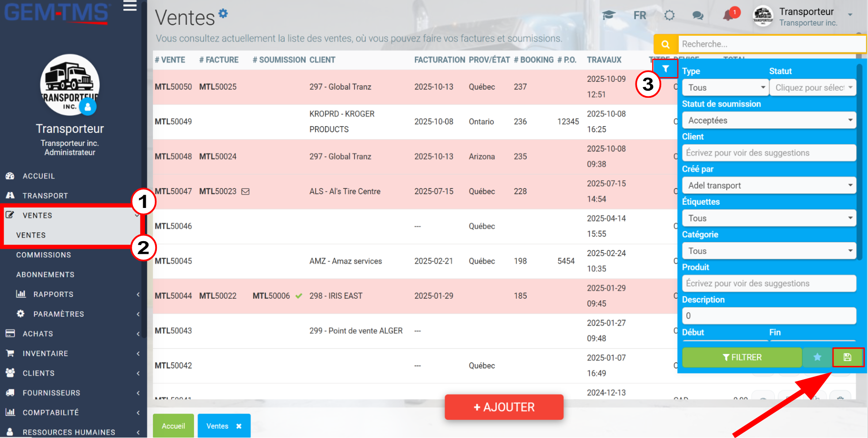The height and width of the screenshot is (438, 868).
Task: Save the current filter with disk icon
Action: click(x=847, y=357)
